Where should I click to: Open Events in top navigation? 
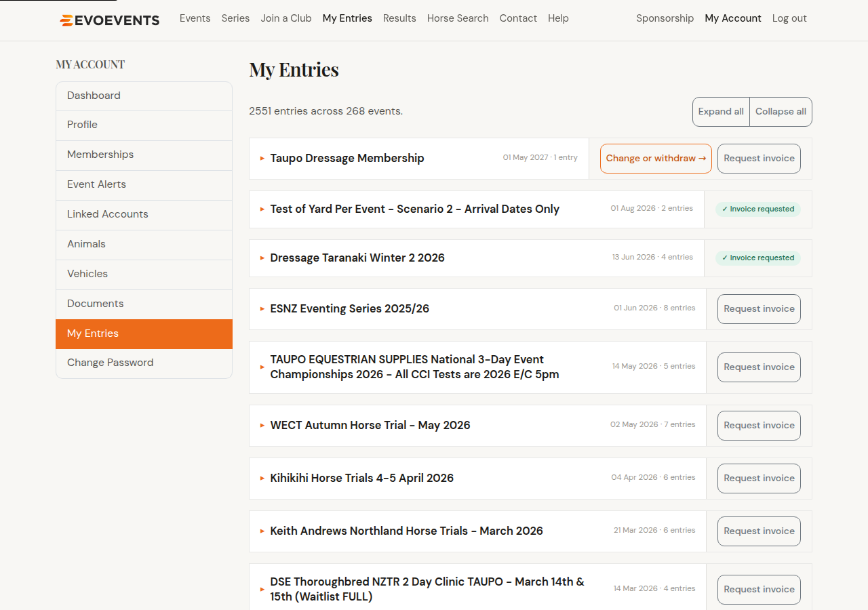pos(195,18)
